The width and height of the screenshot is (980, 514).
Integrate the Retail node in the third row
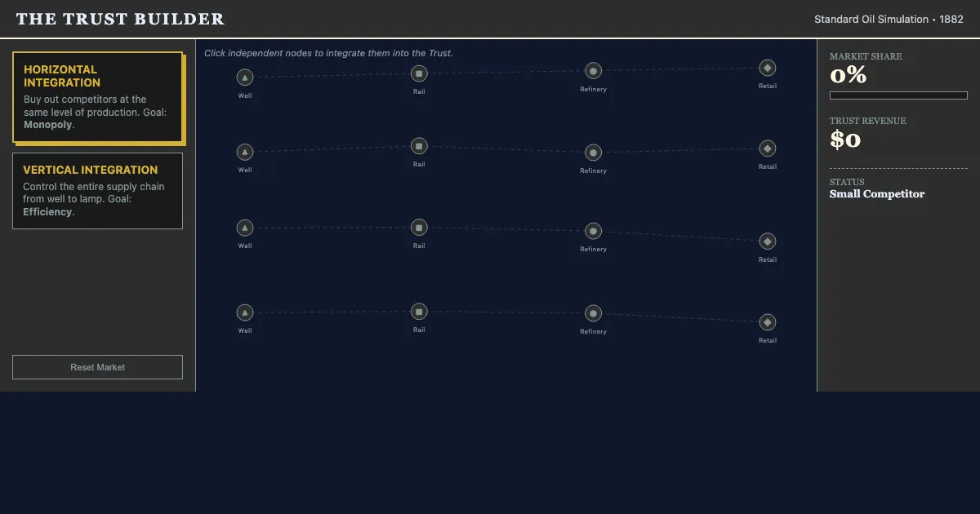768,241
